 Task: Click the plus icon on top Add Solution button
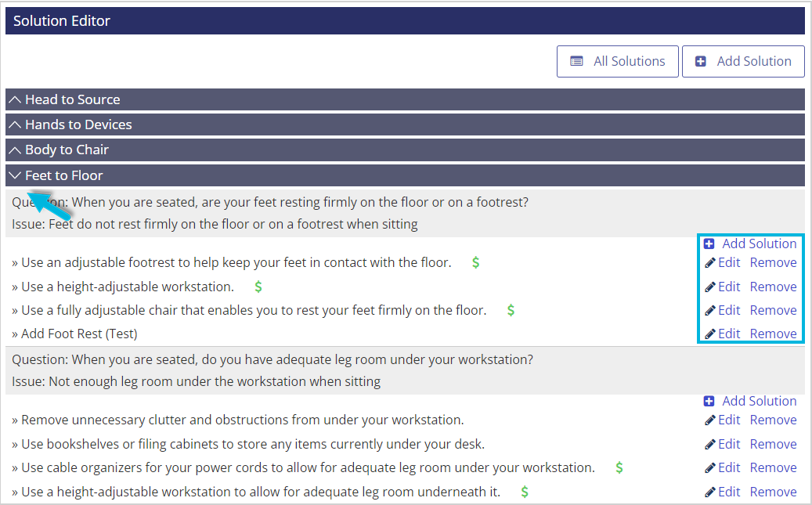coord(700,61)
